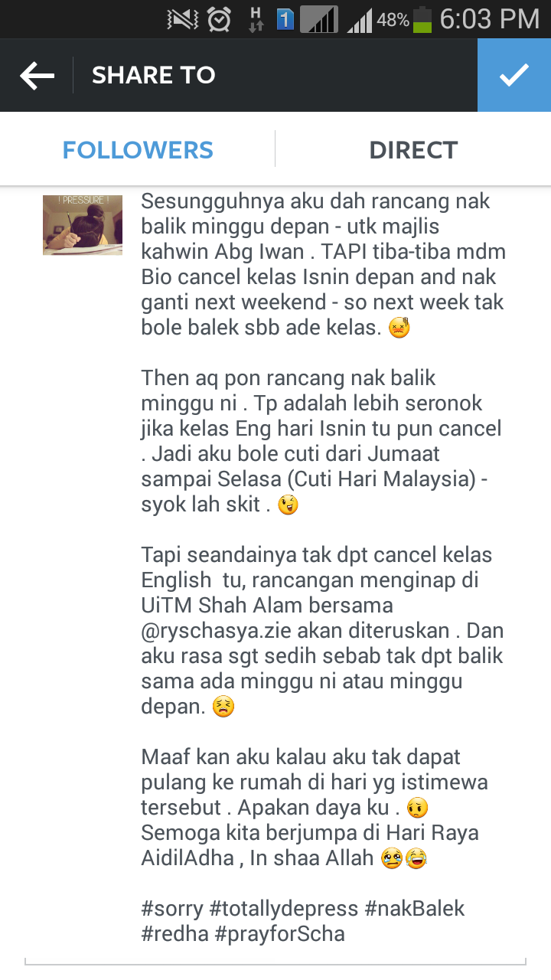The width and height of the screenshot is (551, 980).
Task: Confirm sharing with the checkmark button
Action: click(x=514, y=75)
